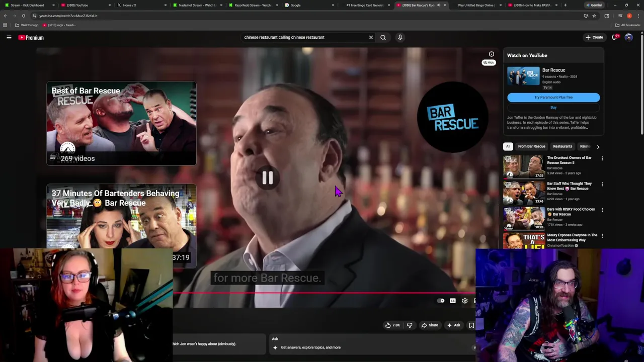Open the browser apps grid icon
Image resolution: width=644 pixels, height=362 pixels.
tap(5, 25)
